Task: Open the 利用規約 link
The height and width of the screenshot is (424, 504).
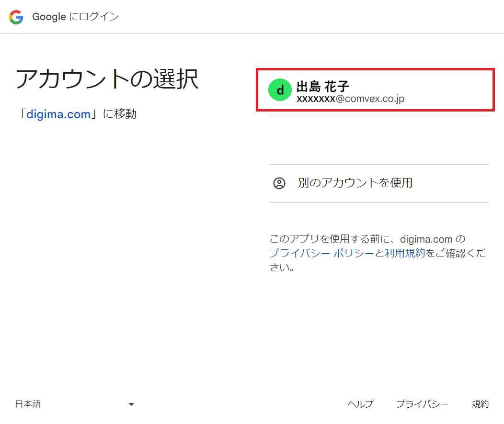Action: click(x=405, y=253)
